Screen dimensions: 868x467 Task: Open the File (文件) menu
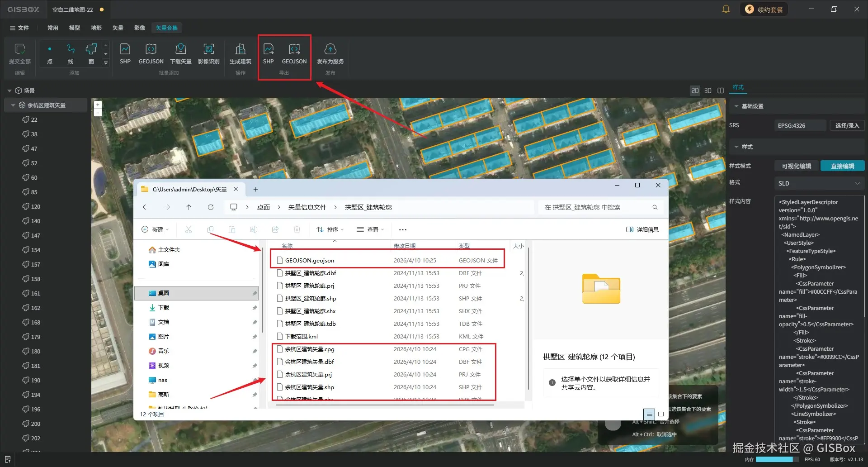pyautogui.click(x=19, y=28)
